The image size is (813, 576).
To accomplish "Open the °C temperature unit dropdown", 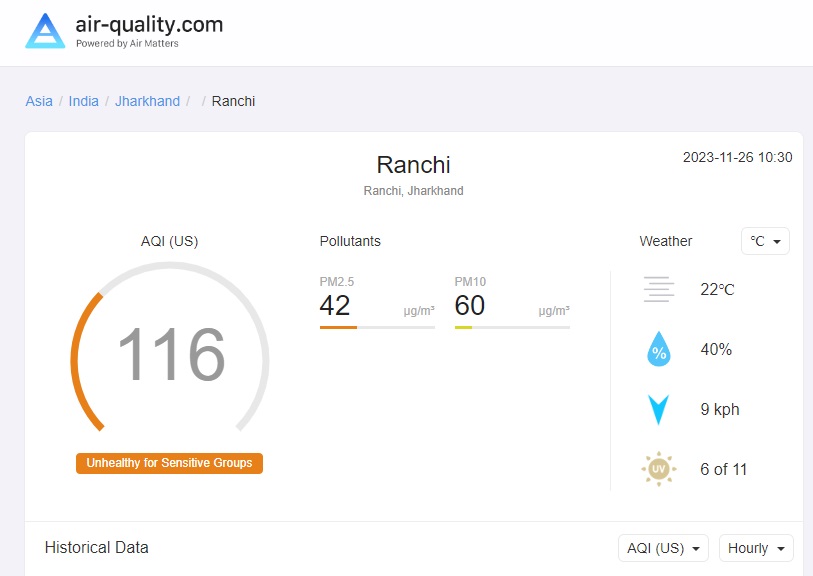I will [765, 241].
